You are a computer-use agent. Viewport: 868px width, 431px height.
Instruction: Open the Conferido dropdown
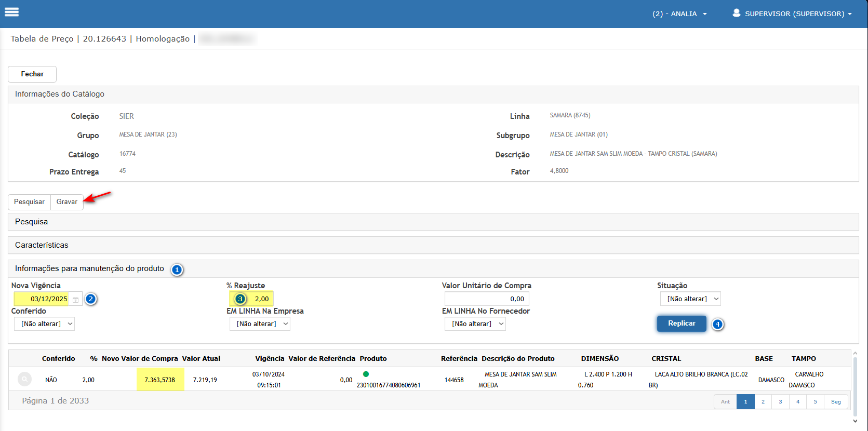pos(44,324)
